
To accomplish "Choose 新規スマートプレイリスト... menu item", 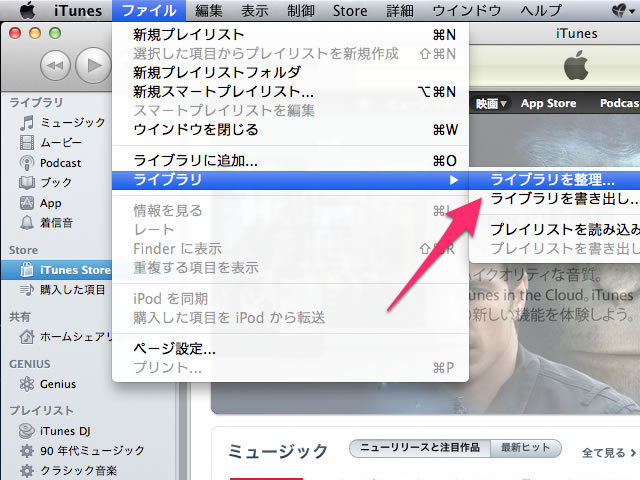I will tap(290, 92).
